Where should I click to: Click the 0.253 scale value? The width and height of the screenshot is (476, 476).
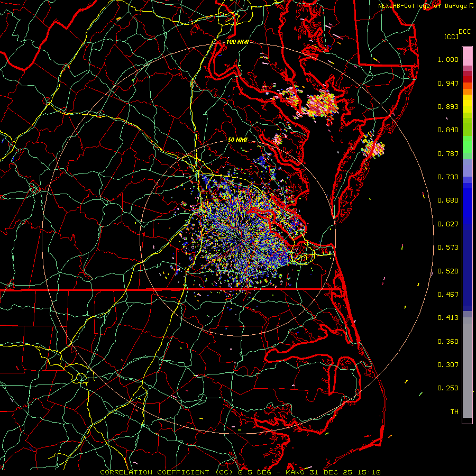click(x=448, y=388)
